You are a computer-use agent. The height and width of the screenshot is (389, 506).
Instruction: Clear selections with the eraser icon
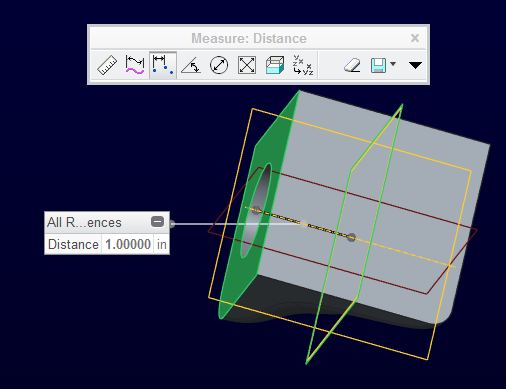tap(352, 65)
